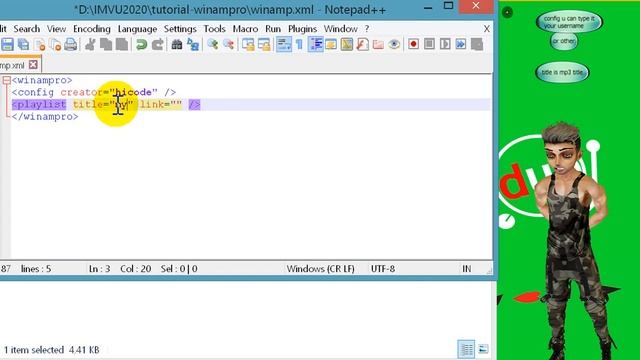
Task: Toggle the Indent Guide toolbar button
Action: point(315,44)
